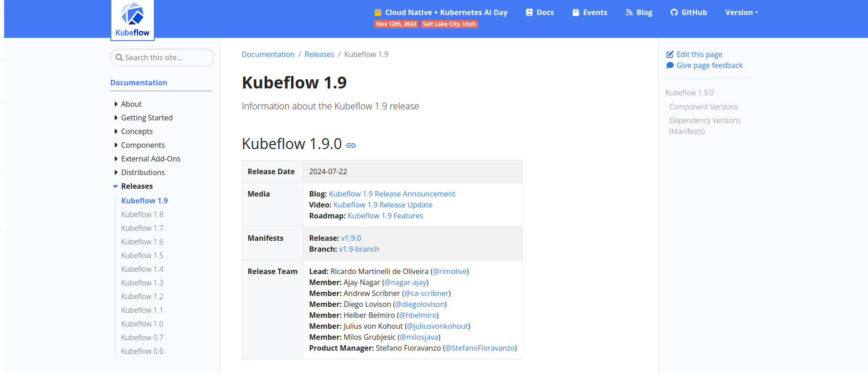
Task: Open the @diegolovison profile link
Action: point(420,304)
